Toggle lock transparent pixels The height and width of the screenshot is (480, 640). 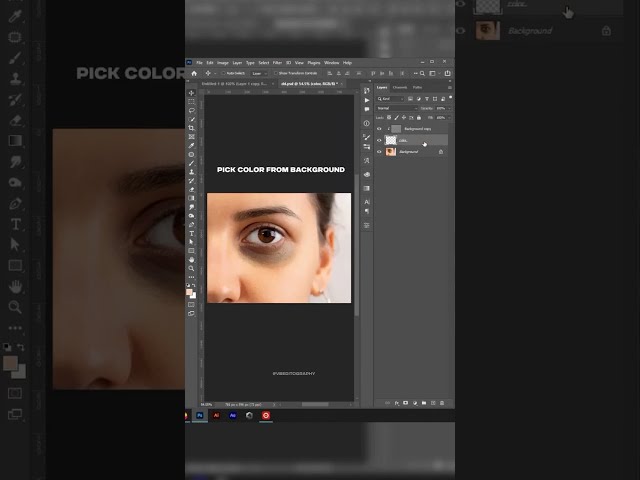(x=389, y=118)
